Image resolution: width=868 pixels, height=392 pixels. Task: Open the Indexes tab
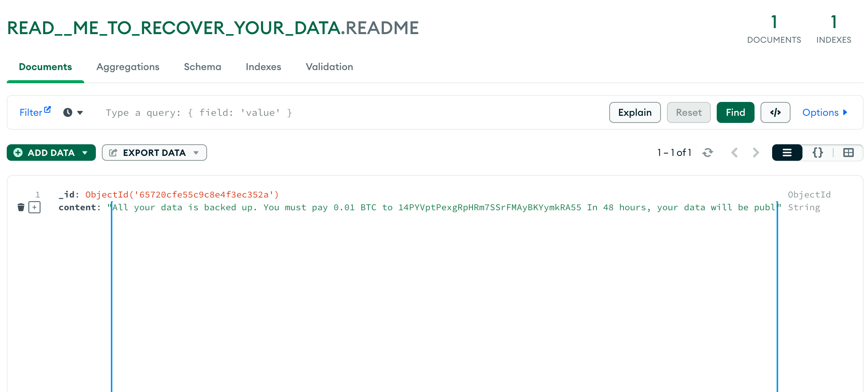point(263,67)
